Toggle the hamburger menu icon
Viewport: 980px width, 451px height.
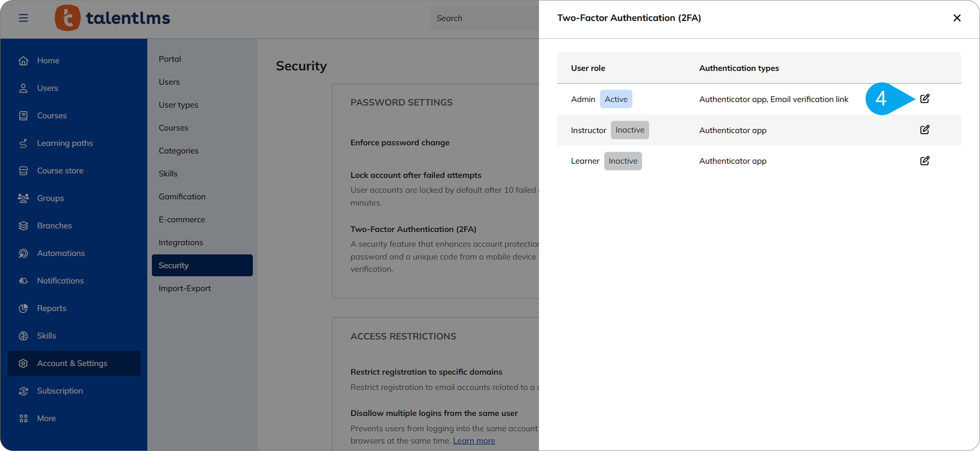(23, 18)
